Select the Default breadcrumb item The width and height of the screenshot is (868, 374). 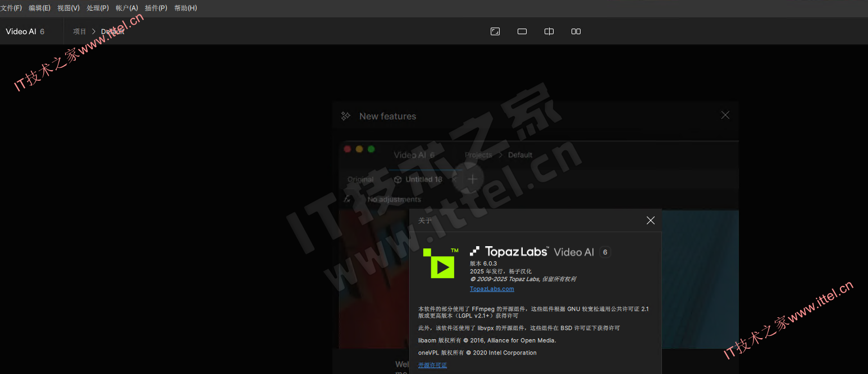tap(113, 31)
